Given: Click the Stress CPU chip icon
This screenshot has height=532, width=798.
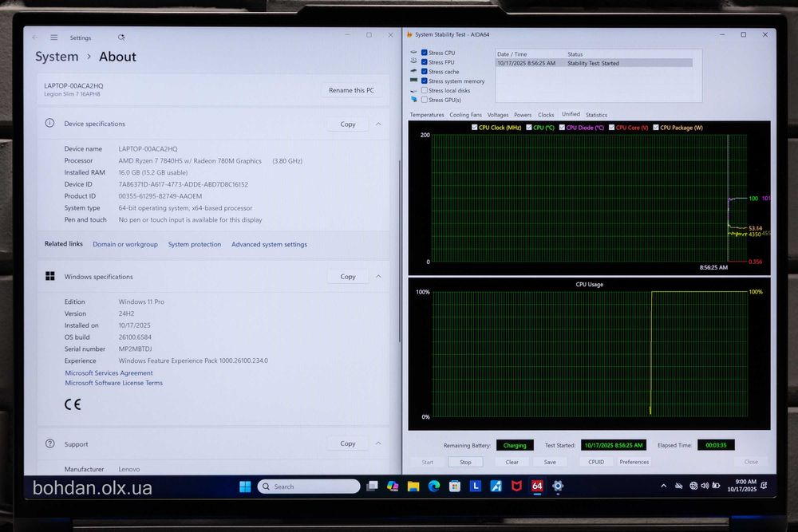Looking at the screenshot, I should [413, 53].
